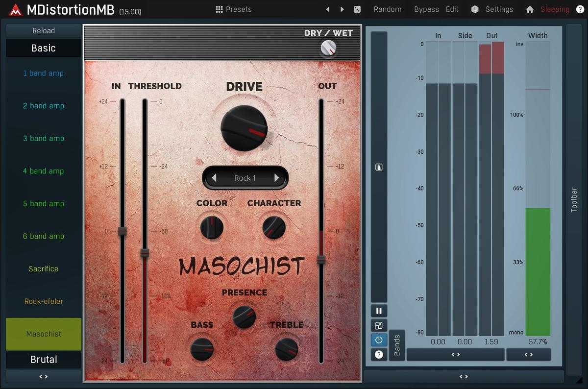Select next amp type after Rock 1
Screen dimensions: 588x389
[x=277, y=178]
